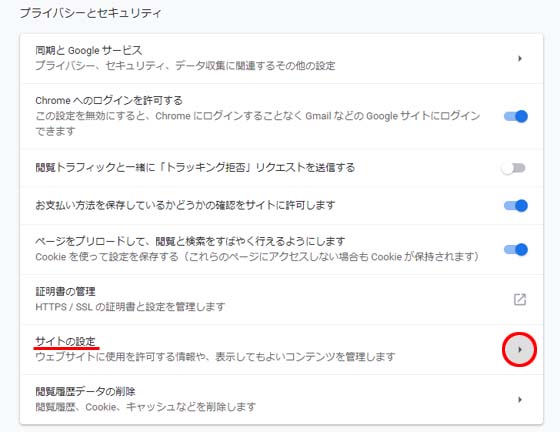
Task: Click the ページをプリロードして label text
Action: tap(190, 241)
